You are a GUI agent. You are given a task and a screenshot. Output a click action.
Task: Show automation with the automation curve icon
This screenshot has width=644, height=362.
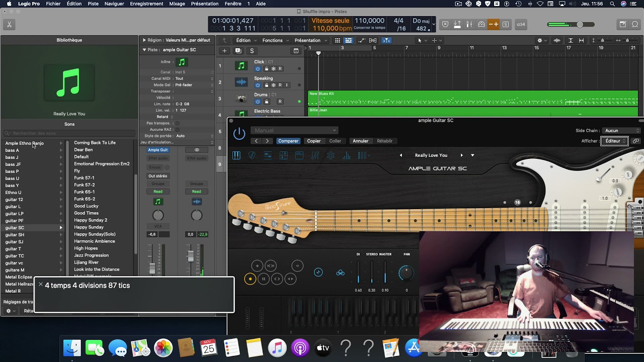pos(362,40)
